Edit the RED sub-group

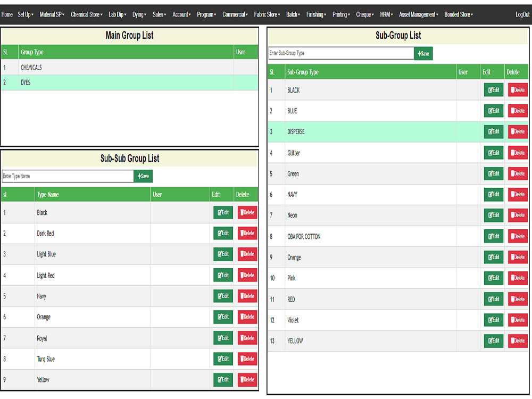coord(494,299)
